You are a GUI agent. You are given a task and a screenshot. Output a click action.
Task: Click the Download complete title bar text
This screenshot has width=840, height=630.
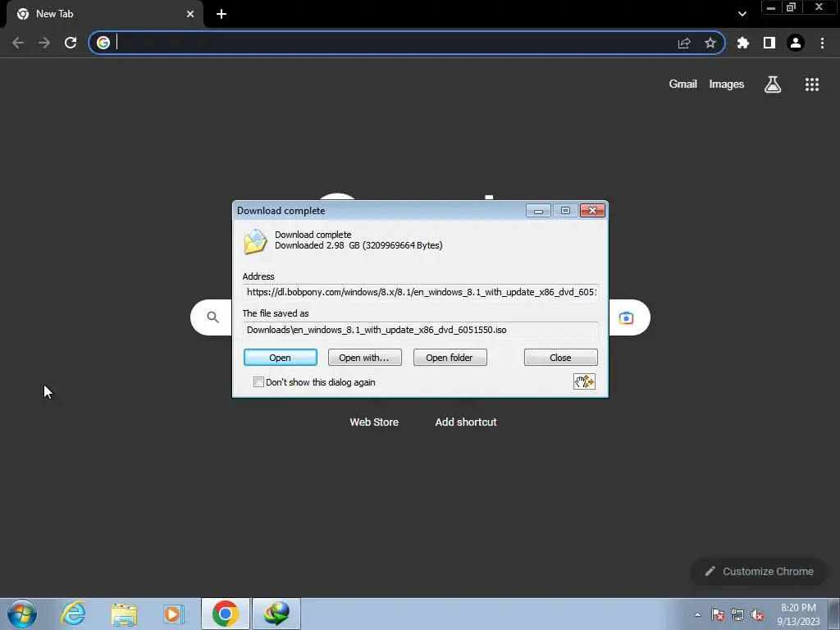[281, 211]
